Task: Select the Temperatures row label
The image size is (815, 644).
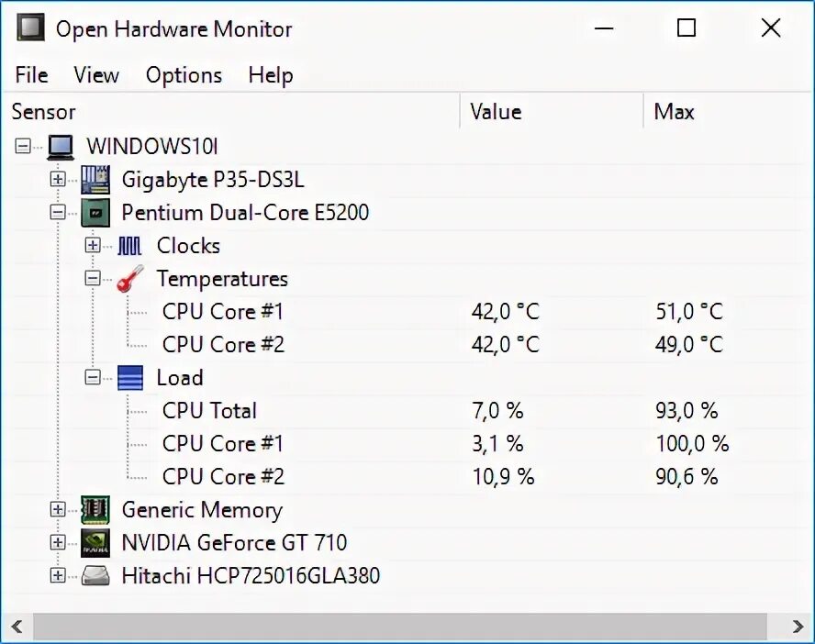Action: pyautogui.click(x=222, y=279)
